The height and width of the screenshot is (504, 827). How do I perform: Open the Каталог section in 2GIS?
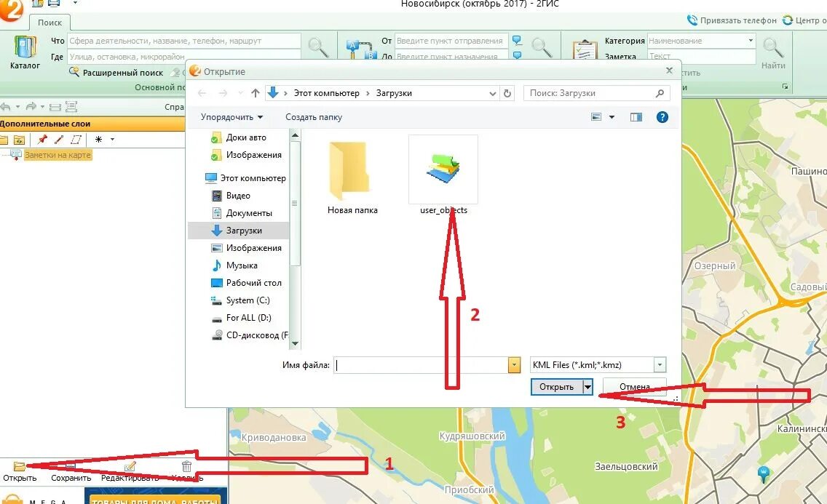pos(25,52)
